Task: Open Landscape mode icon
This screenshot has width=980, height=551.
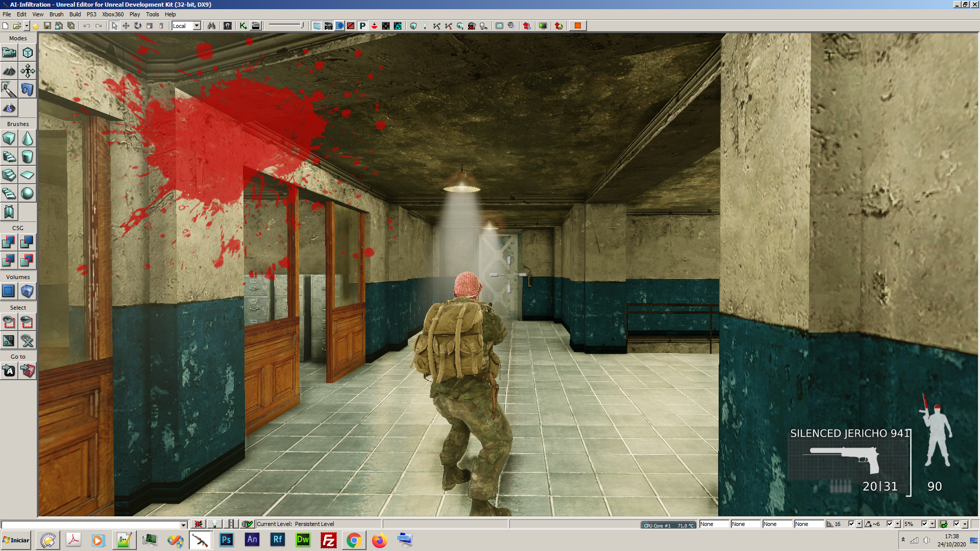Action: click(x=9, y=108)
